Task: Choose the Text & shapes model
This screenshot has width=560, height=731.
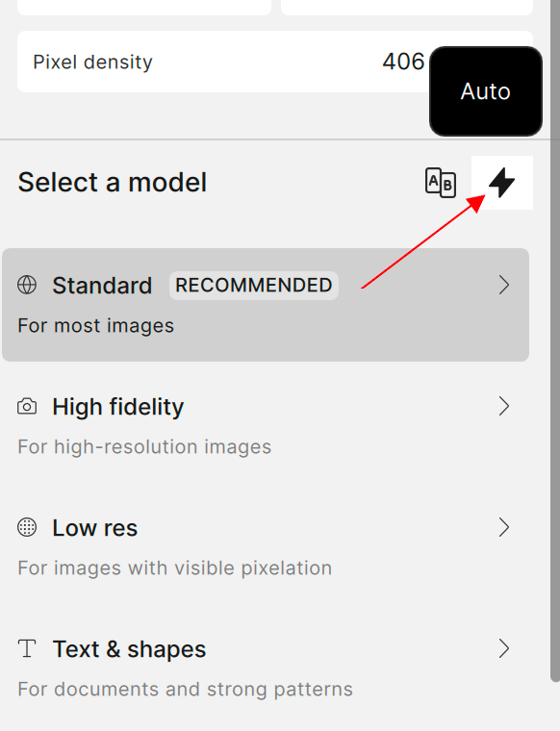Action: point(266,668)
